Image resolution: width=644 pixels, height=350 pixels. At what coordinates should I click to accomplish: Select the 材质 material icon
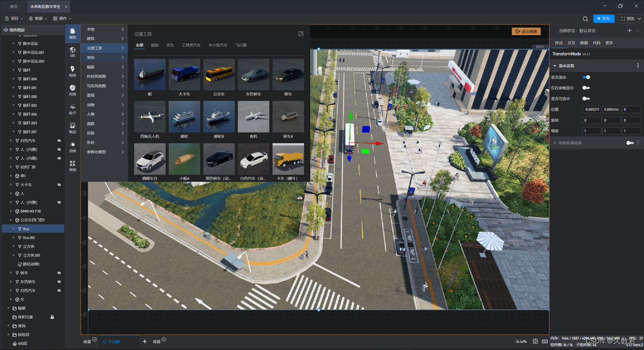coord(72,90)
